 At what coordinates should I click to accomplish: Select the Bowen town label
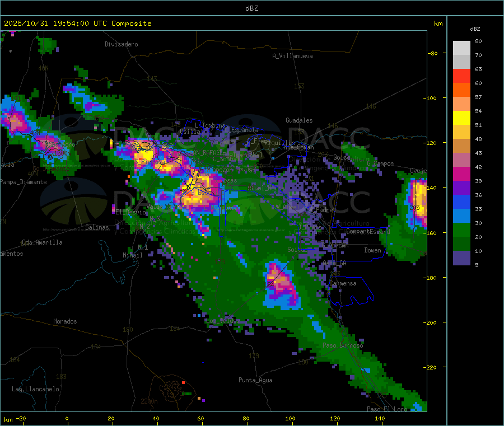coord(373,250)
